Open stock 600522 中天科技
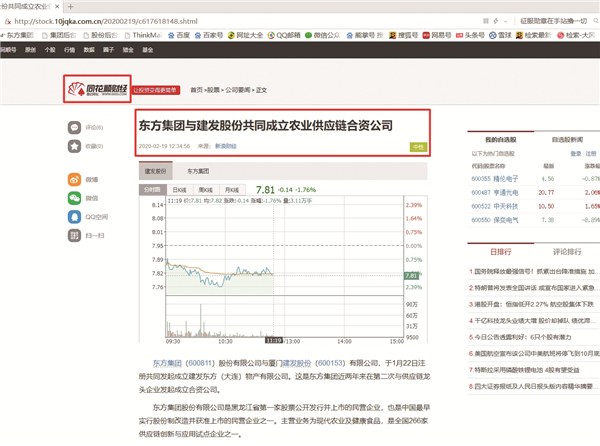 tap(495, 206)
